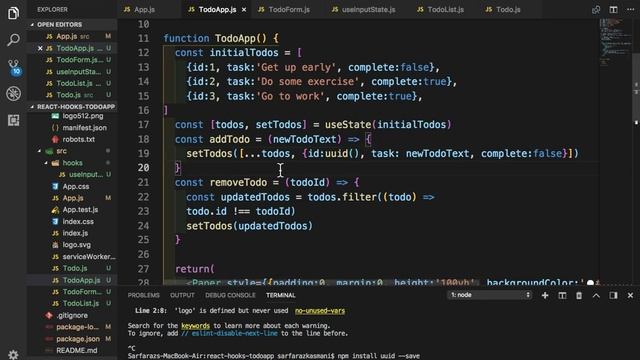Open changes icon in editor title bar
The width and height of the screenshot is (640, 360).
tap(596, 9)
